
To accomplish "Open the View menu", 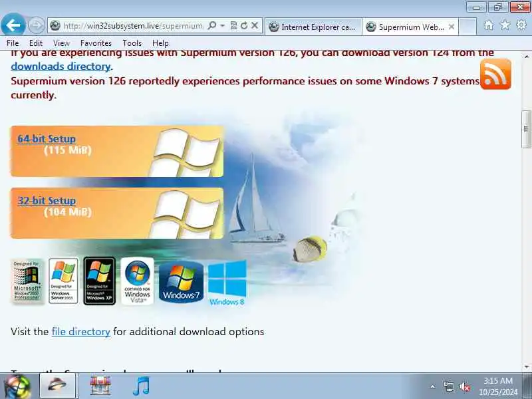I will (61, 43).
